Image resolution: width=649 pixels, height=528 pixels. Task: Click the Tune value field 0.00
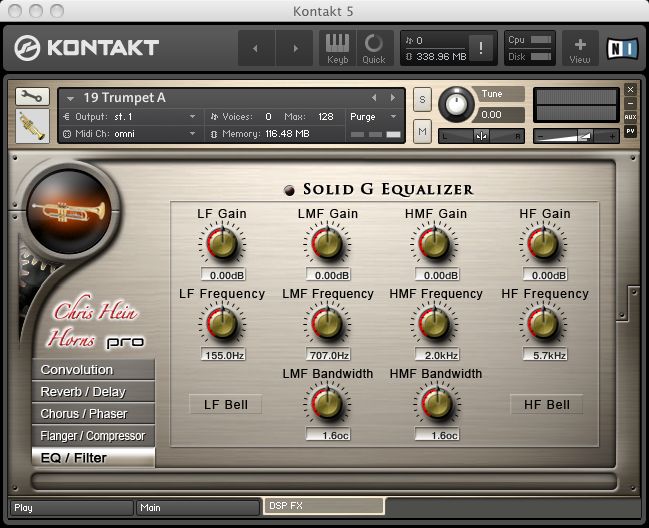500,114
